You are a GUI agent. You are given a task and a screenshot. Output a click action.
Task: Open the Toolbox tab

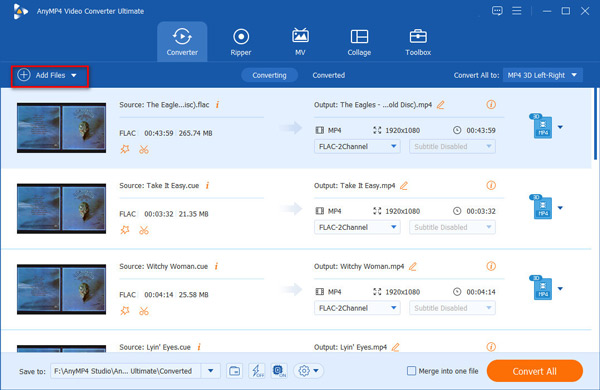tap(418, 42)
